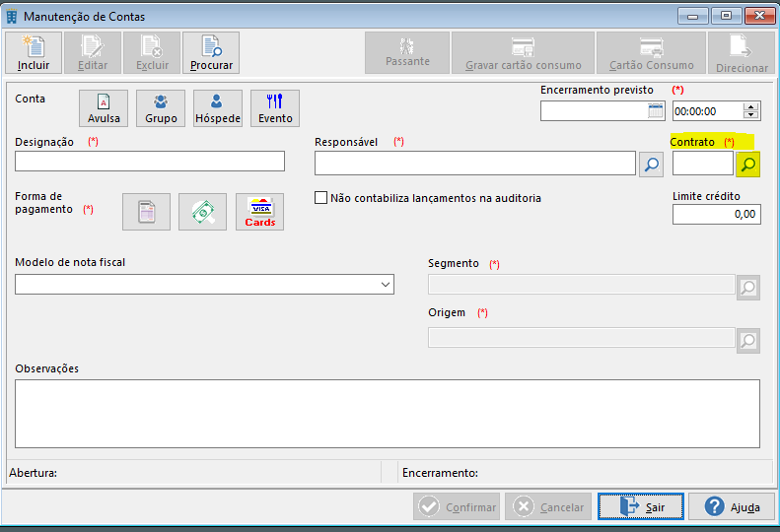The image size is (780, 532).
Task: Click the Confirmar button
Action: tap(457, 506)
